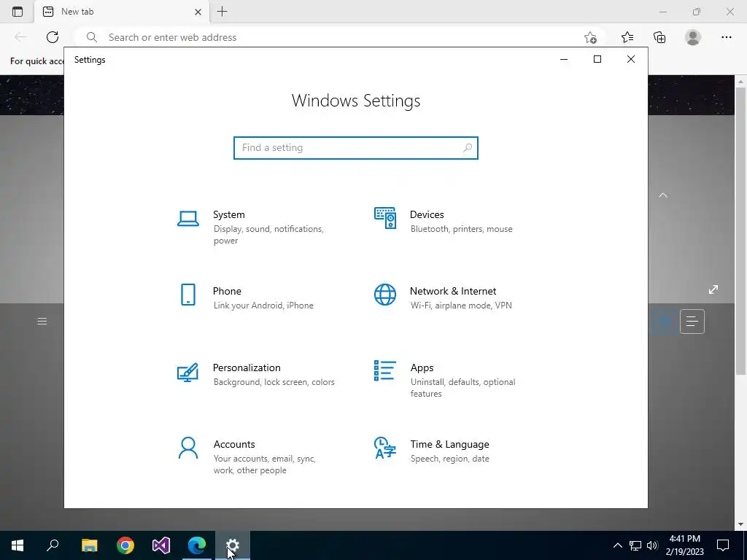Open Network & Internet globe icon
Image resolution: width=747 pixels, height=560 pixels.
click(385, 295)
